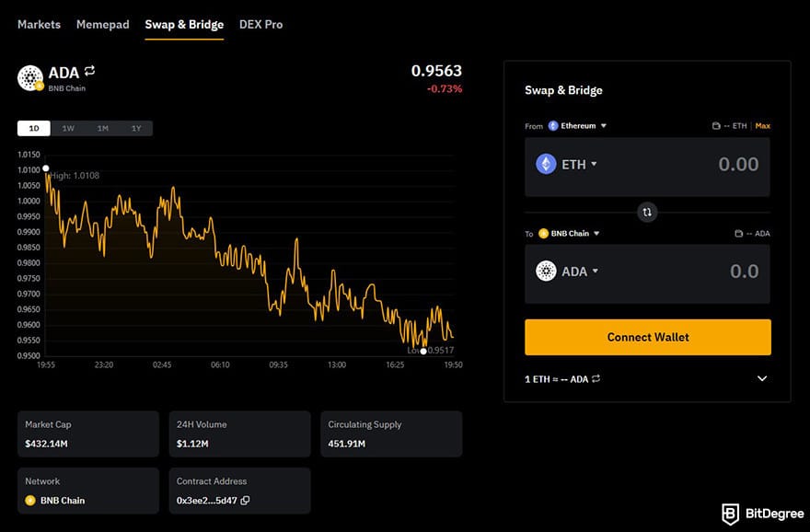This screenshot has width=810, height=532.
Task: Open the Markets tab
Action: pos(39,24)
